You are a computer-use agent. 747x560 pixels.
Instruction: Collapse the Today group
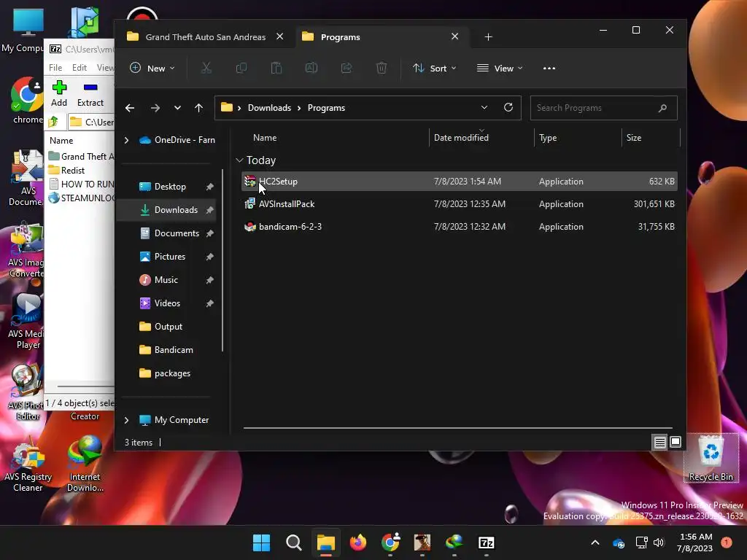click(239, 160)
